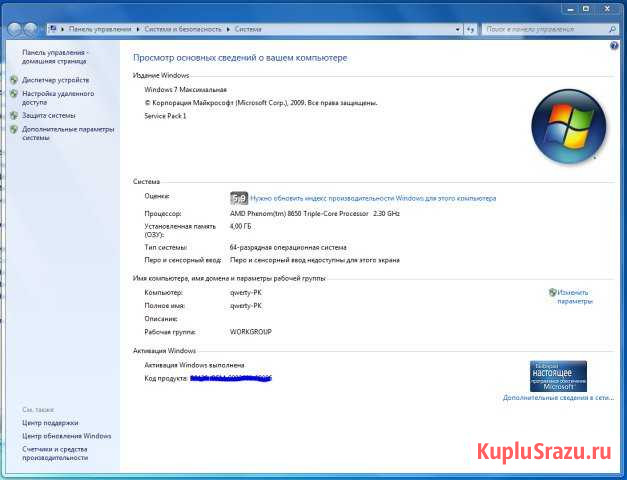Viewport: 627px width, 480px height.
Task: Click the genuine Microsoft software badge
Action: 558,376
